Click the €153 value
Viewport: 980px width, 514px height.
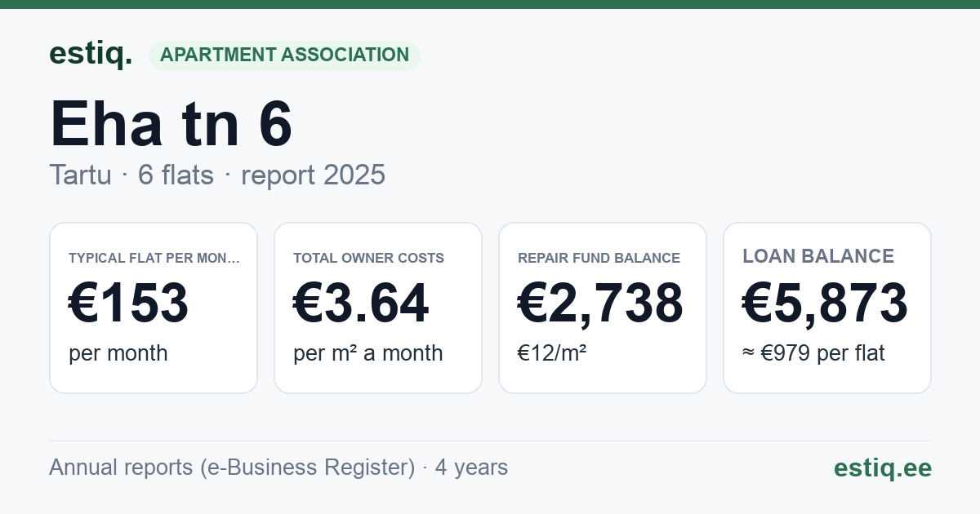click(x=129, y=303)
